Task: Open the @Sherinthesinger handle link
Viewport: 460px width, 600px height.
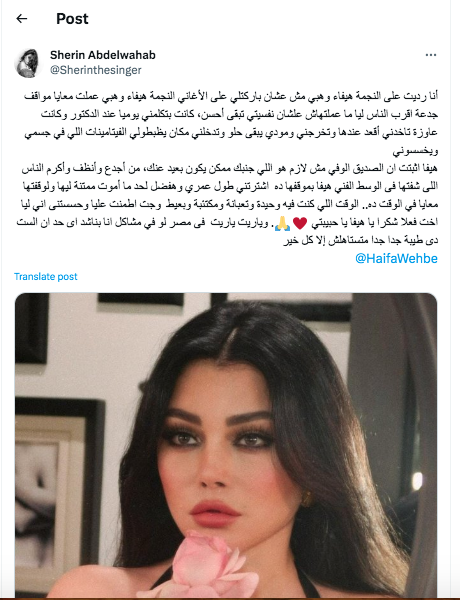Action: 96,70
